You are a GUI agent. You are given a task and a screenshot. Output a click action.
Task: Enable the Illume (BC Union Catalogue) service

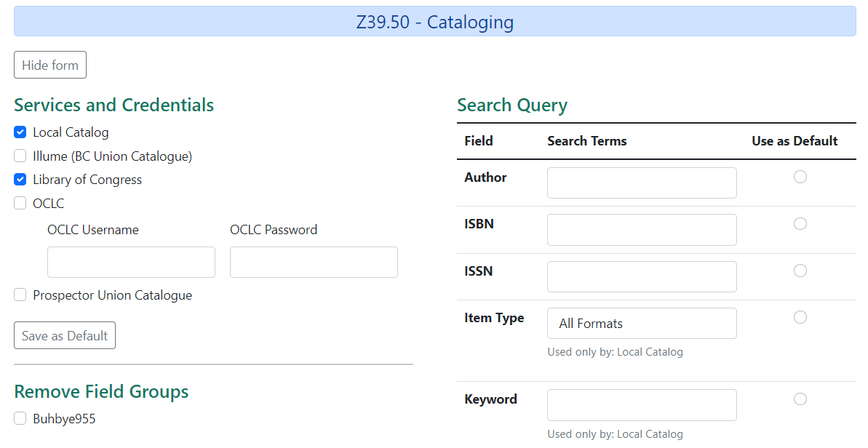[20, 156]
